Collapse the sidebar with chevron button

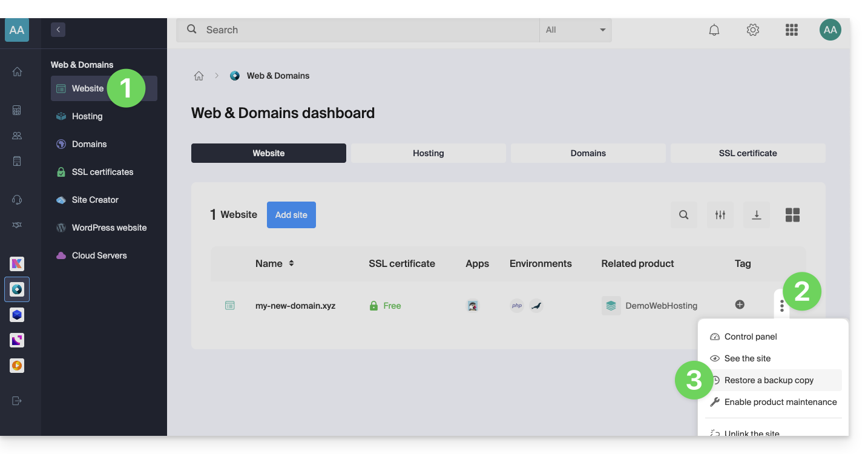tap(58, 29)
